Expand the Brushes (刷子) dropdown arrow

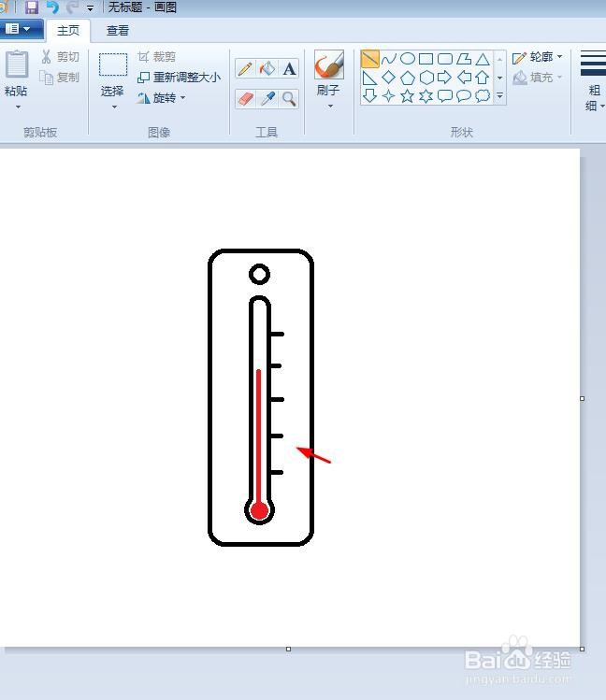click(x=330, y=107)
